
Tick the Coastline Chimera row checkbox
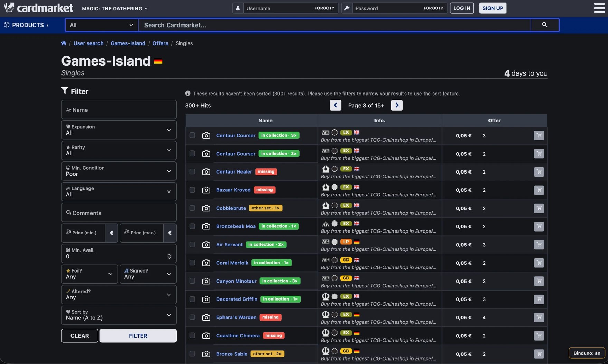point(192,336)
